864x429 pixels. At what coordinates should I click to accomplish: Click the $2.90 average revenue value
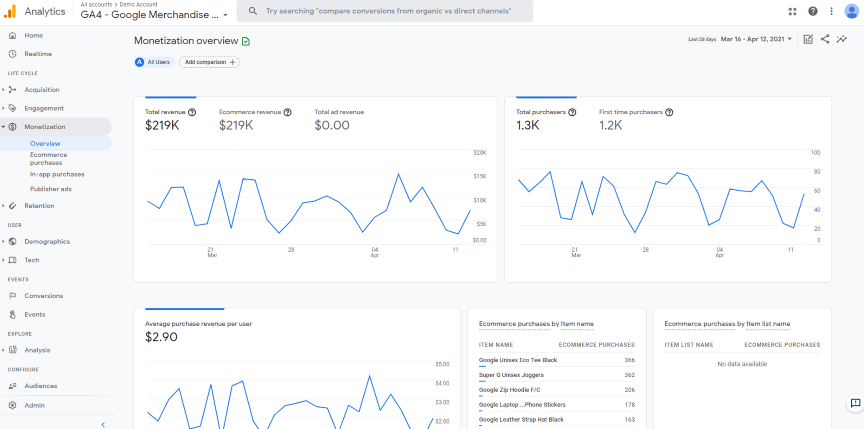(161, 337)
